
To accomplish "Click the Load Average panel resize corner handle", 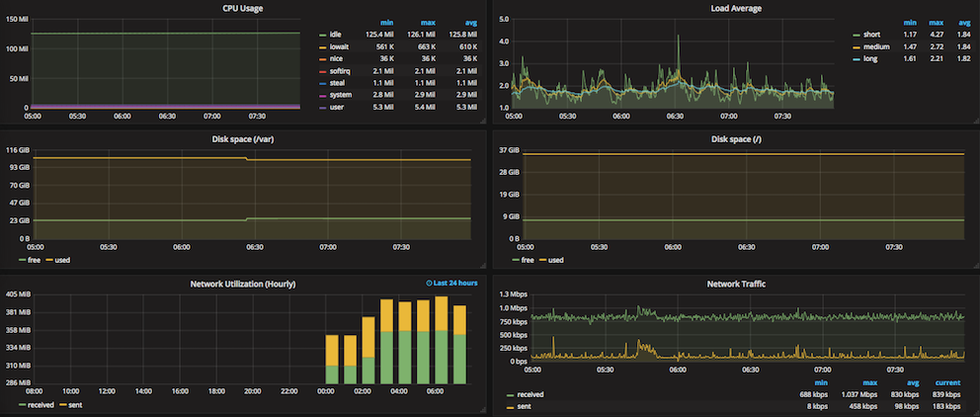I will point(975,119).
